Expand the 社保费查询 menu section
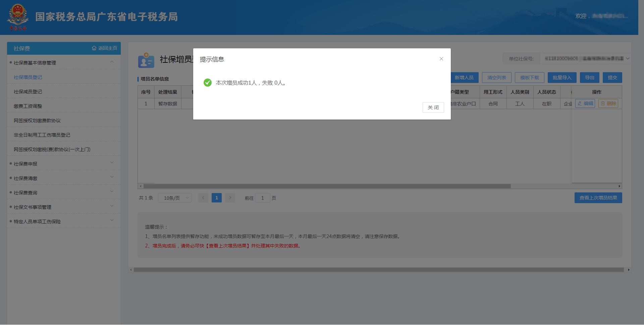This screenshot has width=644, height=325. [x=112, y=192]
